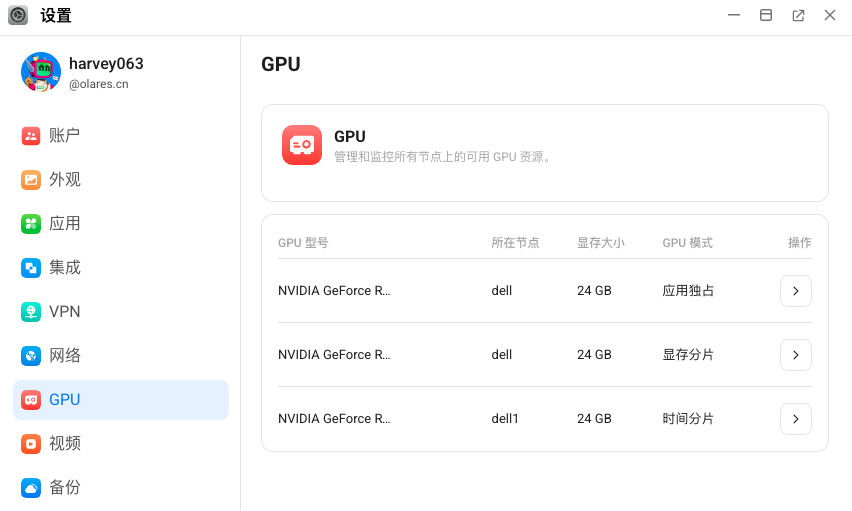Expand details for the 时间分片 GPU row
Viewport: 852px width, 511px height.
[x=795, y=419]
